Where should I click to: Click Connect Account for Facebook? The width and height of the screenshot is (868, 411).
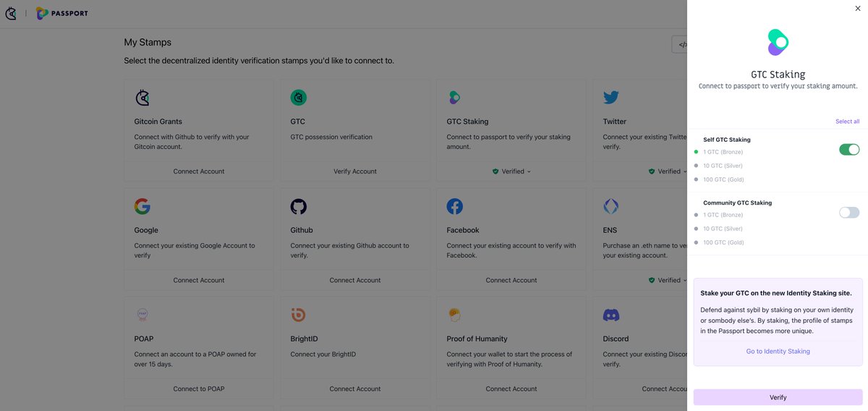pyautogui.click(x=511, y=280)
